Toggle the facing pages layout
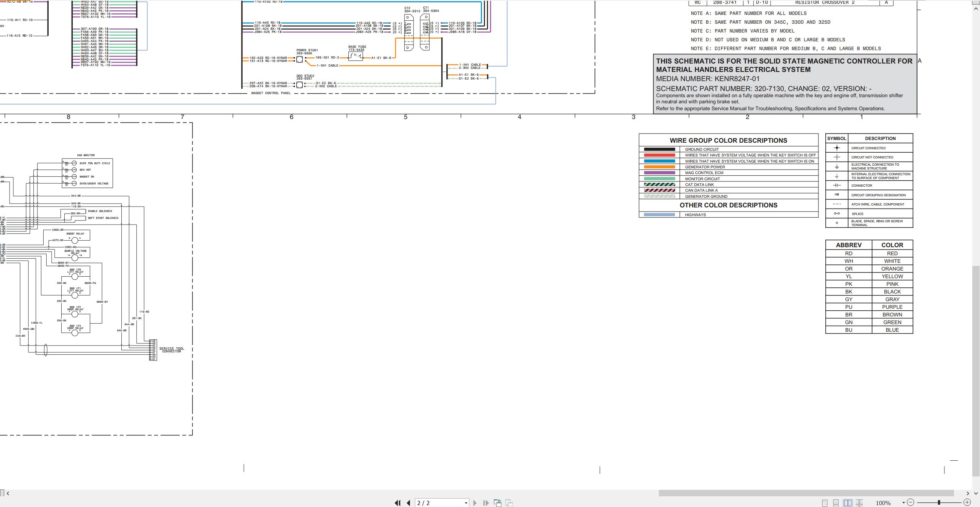980x507 pixels. tap(848, 503)
